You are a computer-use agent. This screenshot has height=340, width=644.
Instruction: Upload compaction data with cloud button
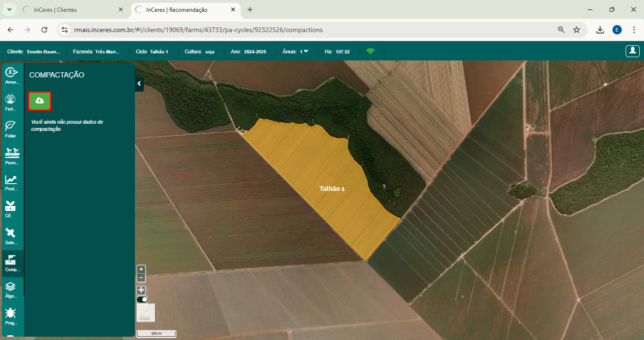tap(40, 101)
